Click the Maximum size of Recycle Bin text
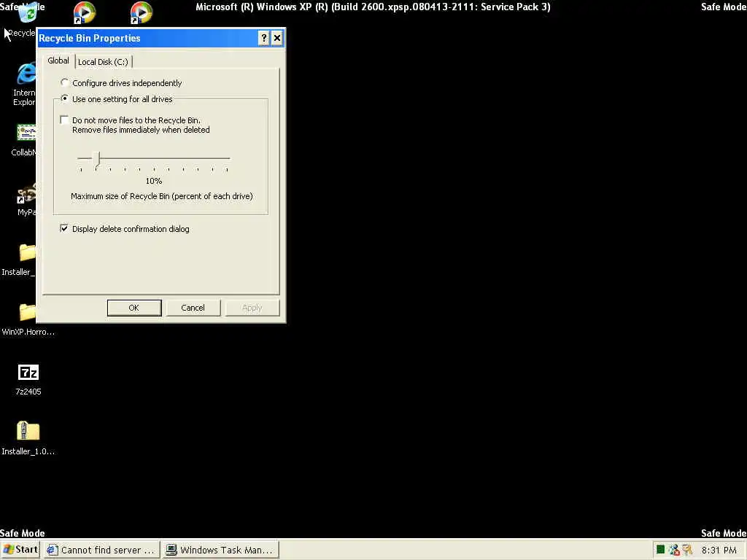The image size is (747, 560). 161,196
